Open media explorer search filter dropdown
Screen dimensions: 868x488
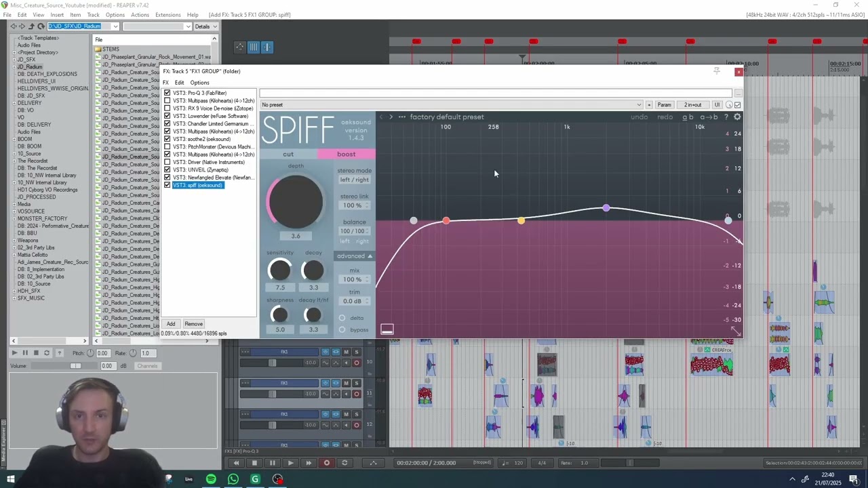point(188,26)
